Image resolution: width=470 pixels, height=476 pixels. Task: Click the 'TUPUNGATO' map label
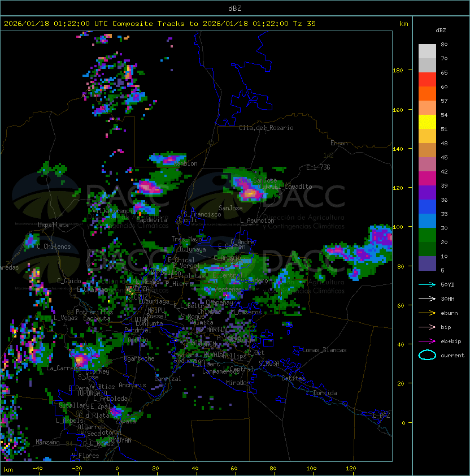92,393
